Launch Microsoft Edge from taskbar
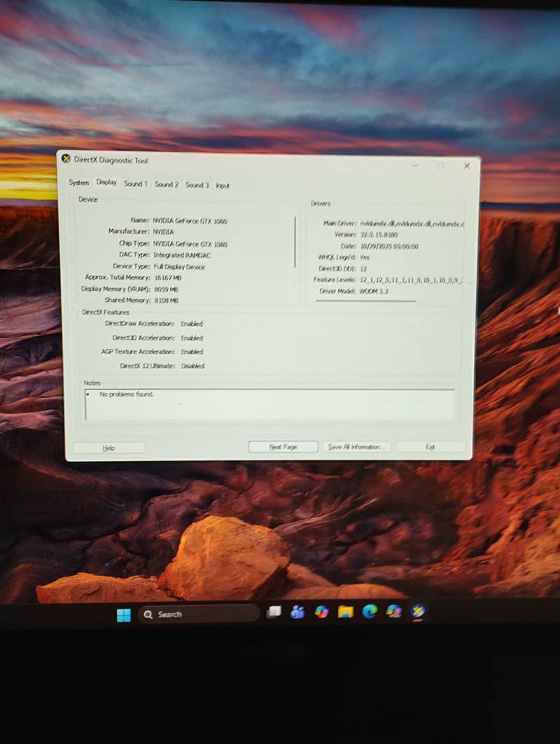 point(370,611)
